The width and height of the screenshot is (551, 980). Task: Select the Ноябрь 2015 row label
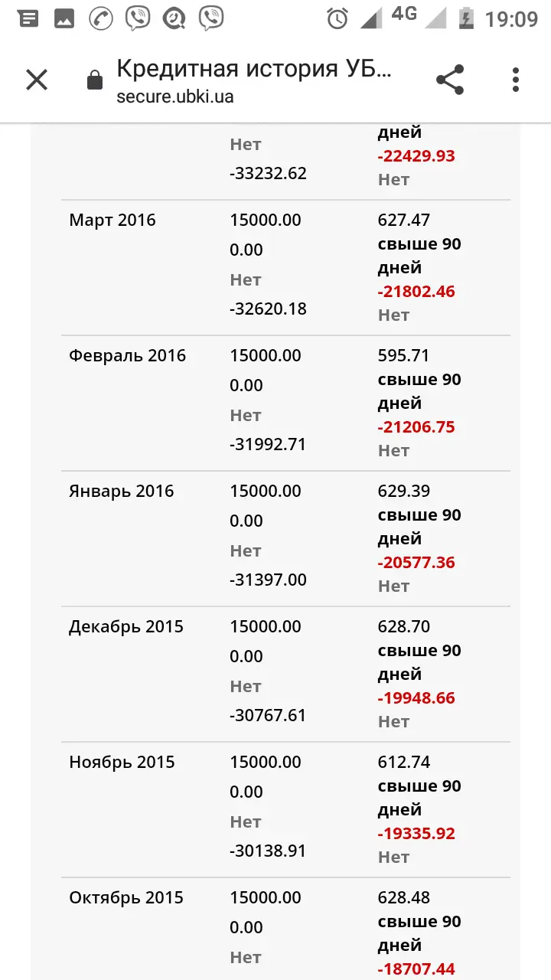click(122, 763)
